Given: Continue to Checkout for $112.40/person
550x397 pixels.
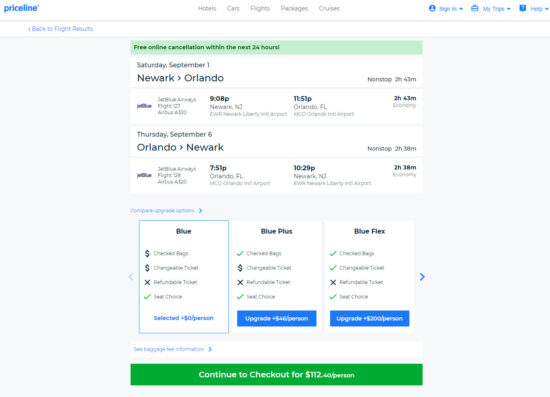Looking at the screenshot, I should [276, 375].
